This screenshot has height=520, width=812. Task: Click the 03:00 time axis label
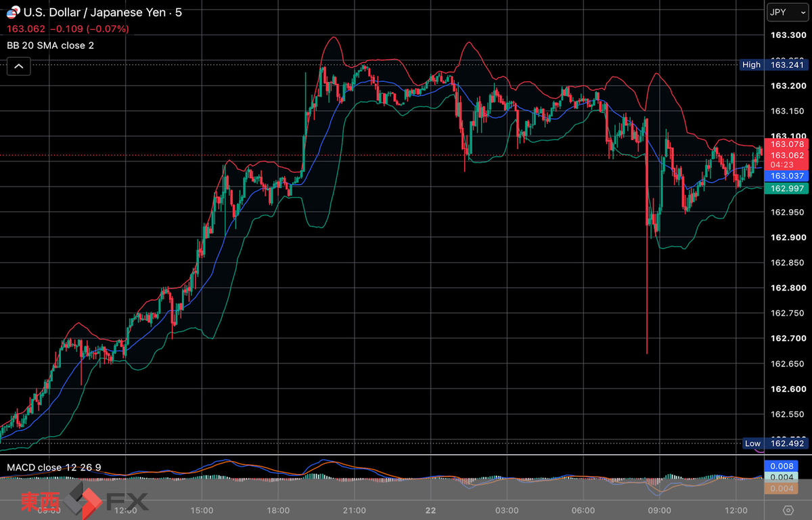pyautogui.click(x=507, y=510)
